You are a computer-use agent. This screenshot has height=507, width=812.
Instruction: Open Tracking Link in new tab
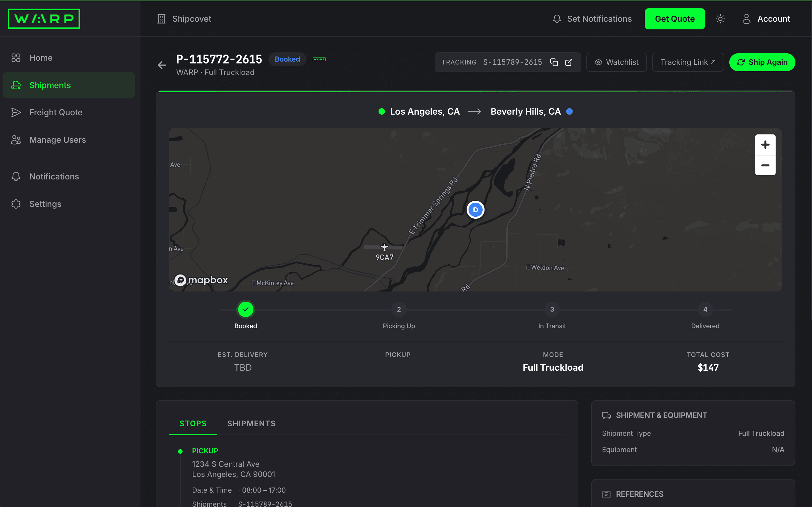point(688,62)
